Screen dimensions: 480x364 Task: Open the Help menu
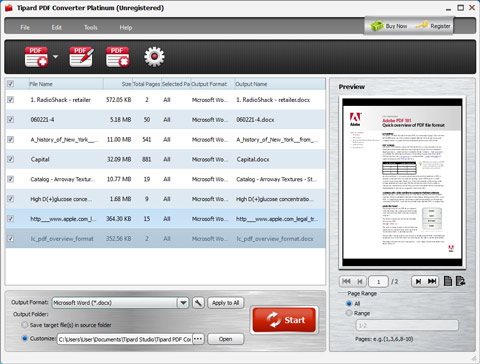point(126,27)
